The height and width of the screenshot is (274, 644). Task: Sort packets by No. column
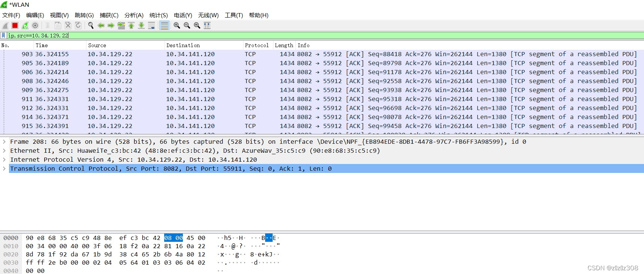pos(17,45)
